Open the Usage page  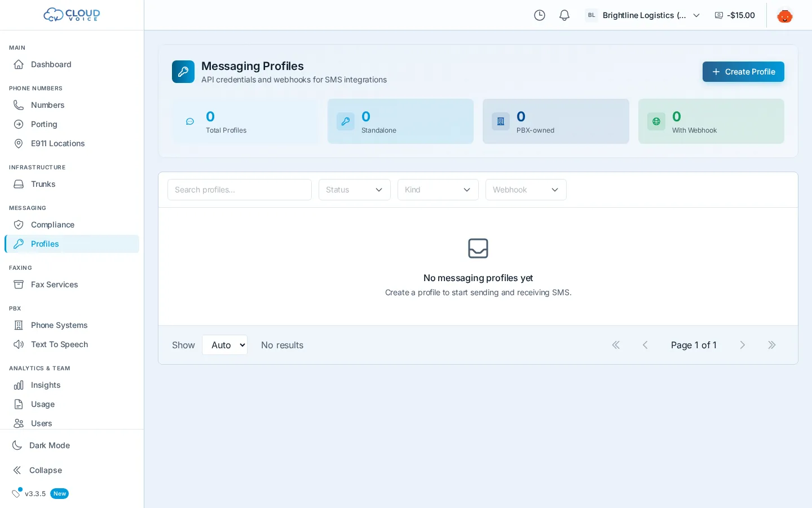coord(72,404)
